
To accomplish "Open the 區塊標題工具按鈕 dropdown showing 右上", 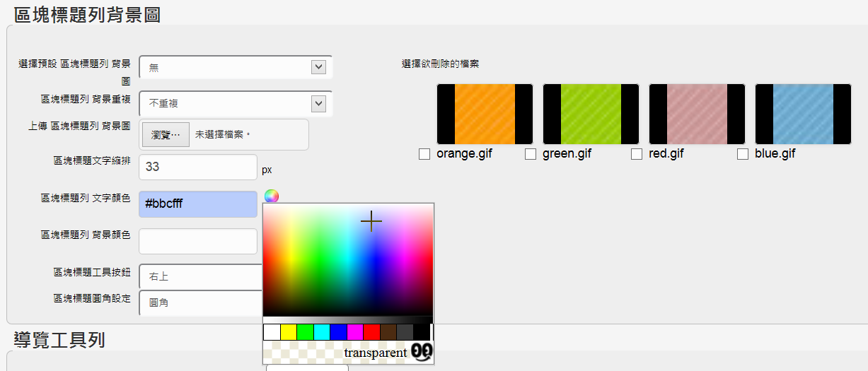I will [201, 276].
